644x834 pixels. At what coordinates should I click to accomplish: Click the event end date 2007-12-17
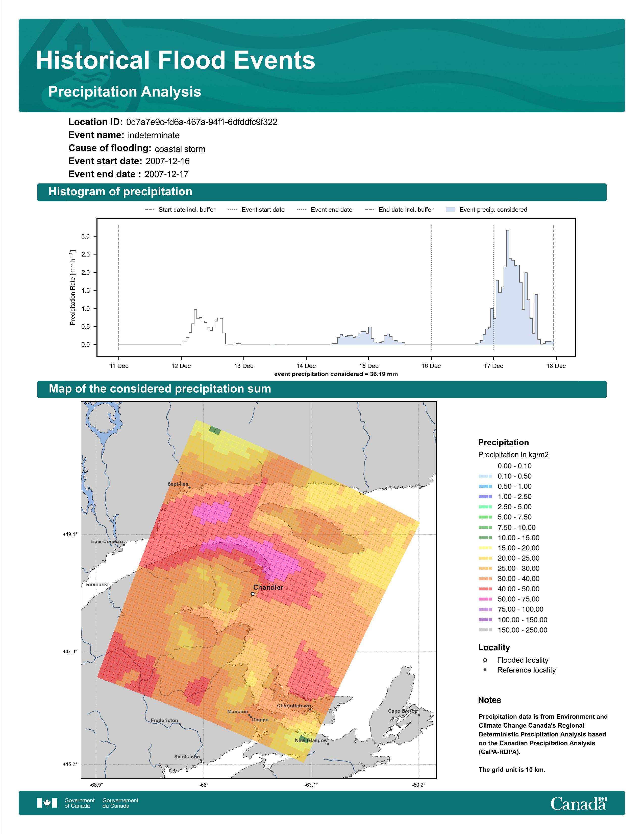click(166, 174)
